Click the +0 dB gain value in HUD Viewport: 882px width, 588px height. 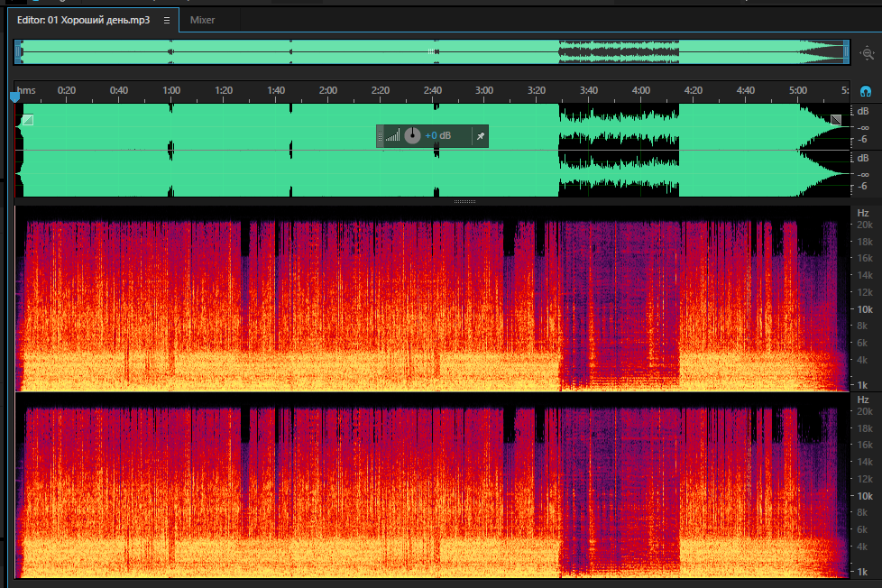pos(437,135)
